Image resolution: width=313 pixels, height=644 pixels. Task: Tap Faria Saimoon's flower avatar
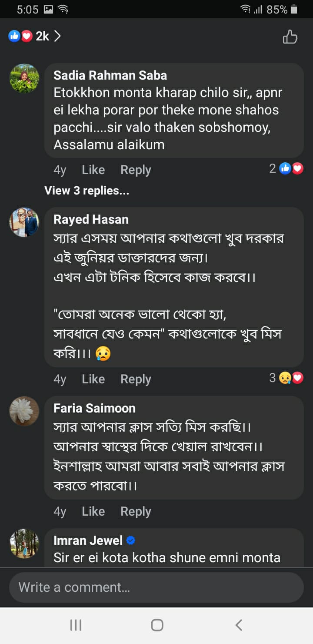coord(24,411)
